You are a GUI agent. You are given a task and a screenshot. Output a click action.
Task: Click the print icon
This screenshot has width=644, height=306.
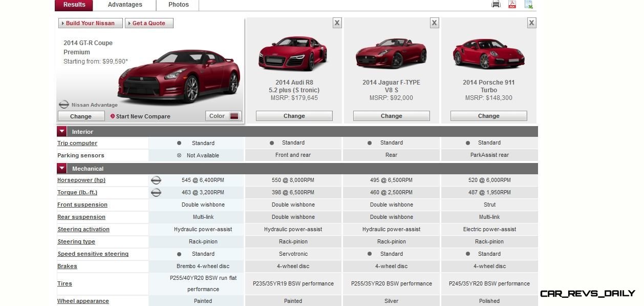[x=496, y=4]
